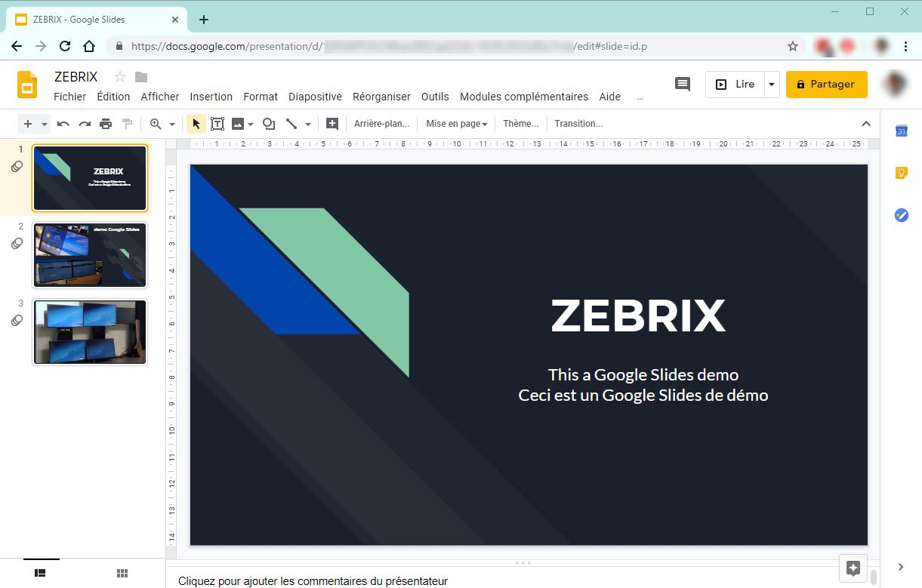Click the browser address bar
This screenshot has width=922, height=588.
pos(456,46)
